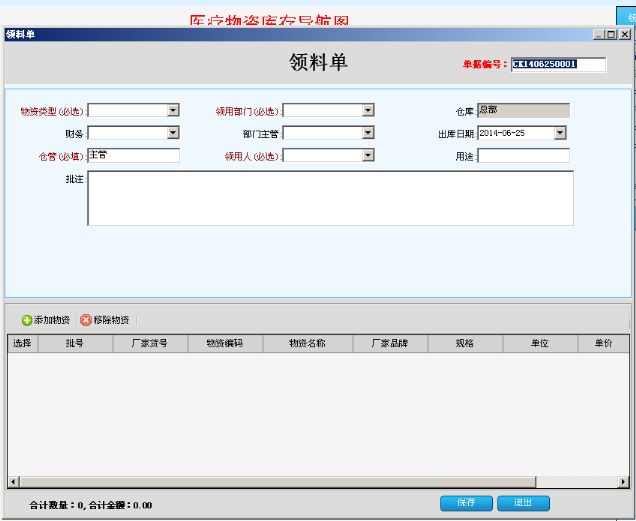Click the horizontal scrollbar right arrow
The image size is (636, 521).
[624, 482]
